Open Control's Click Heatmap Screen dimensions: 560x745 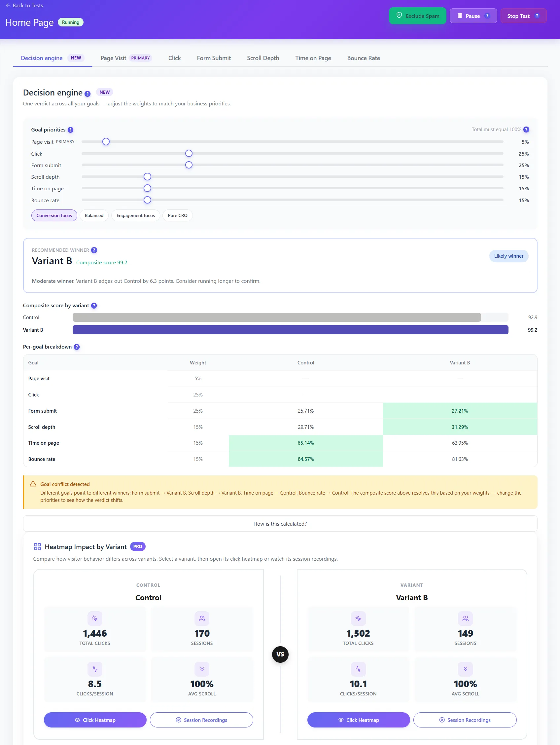pyautogui.click(x=95, y=720)
